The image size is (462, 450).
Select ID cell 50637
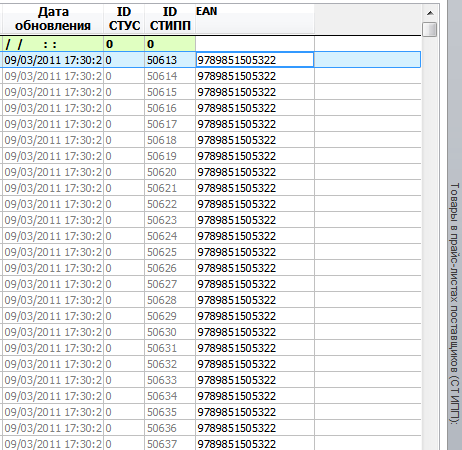coord(170,443)
